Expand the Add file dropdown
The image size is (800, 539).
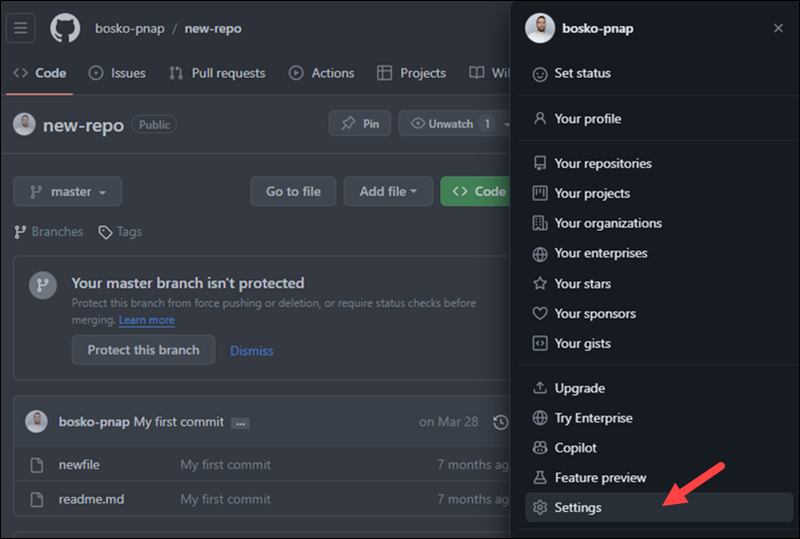click(x=388, y=191)
